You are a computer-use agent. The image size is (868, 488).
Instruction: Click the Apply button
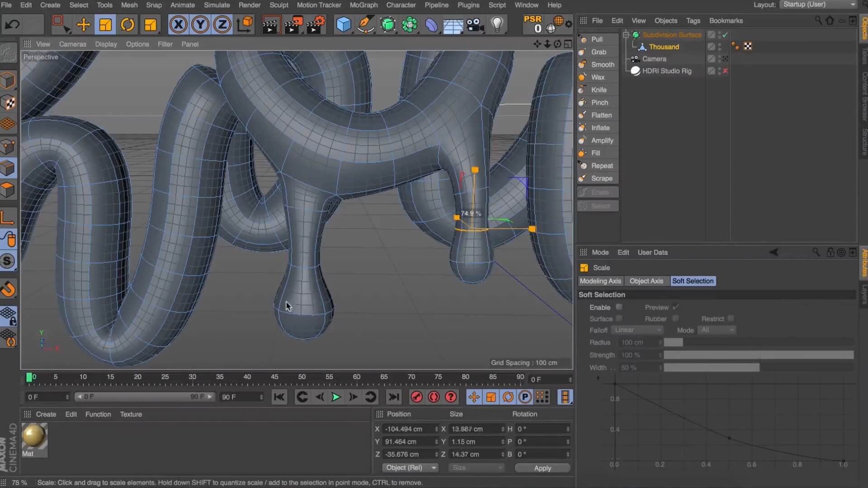[542, 468]
